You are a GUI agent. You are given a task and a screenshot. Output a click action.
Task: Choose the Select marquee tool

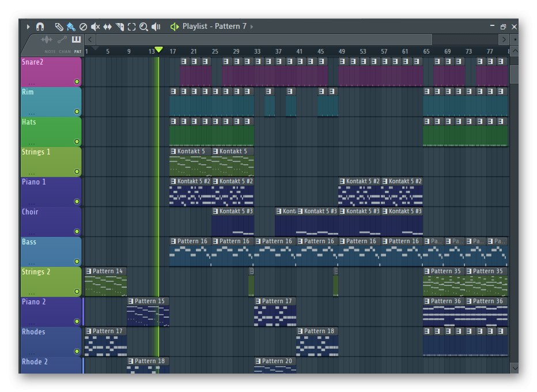point(131,27)
